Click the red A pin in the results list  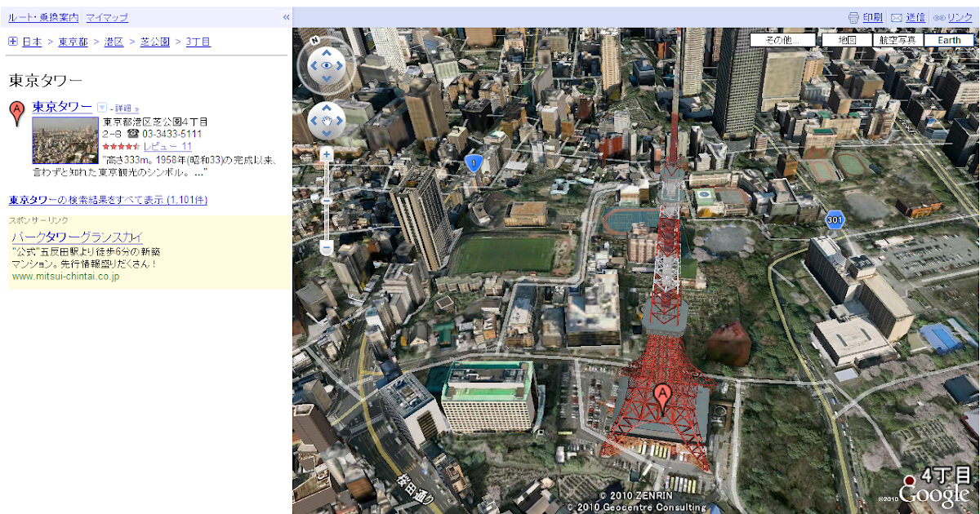tap(16, 114)
